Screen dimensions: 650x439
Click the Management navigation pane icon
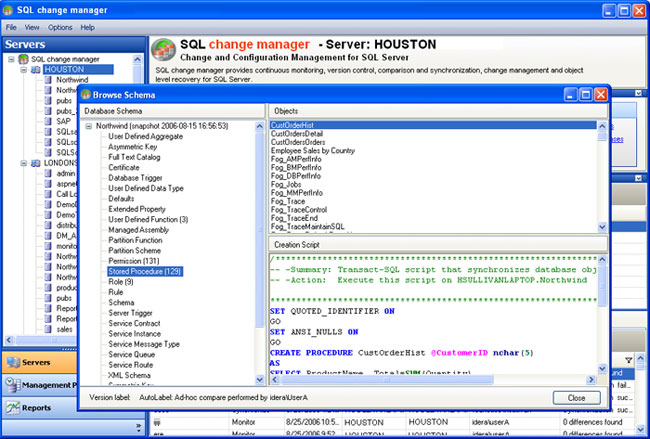(13, 385)
